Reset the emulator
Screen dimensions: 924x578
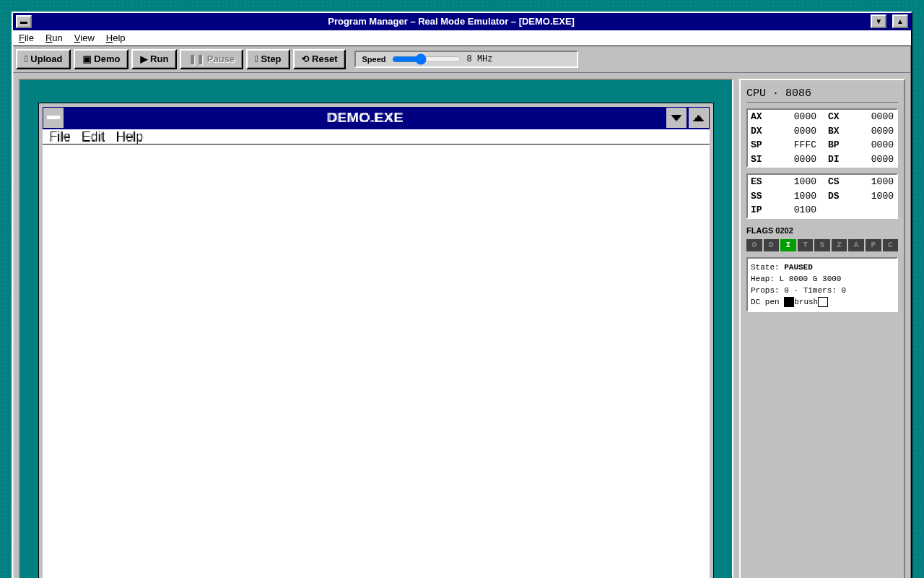click(x=319, y=59)
